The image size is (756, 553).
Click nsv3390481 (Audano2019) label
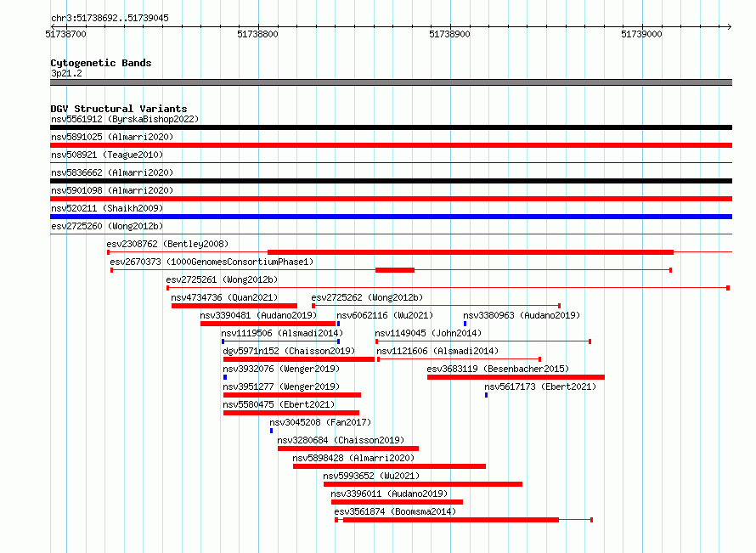[258, 315]
